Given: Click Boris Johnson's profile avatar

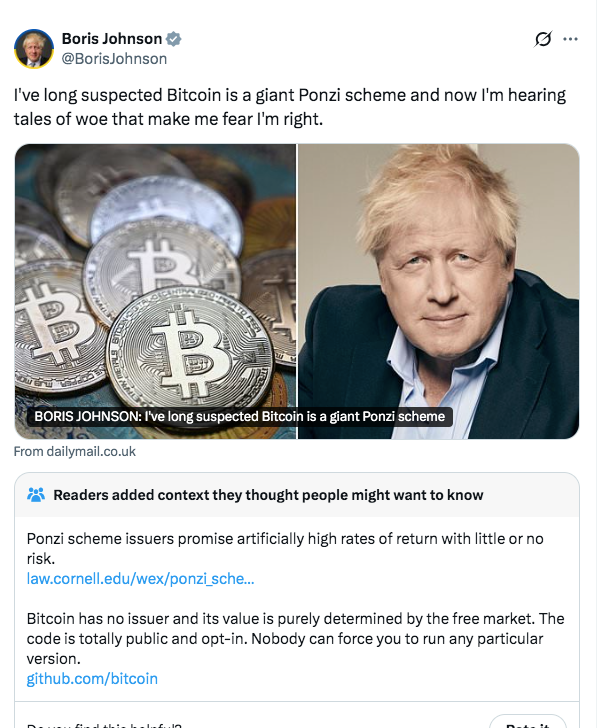Looking at the screenshot, I should point(34,48).
